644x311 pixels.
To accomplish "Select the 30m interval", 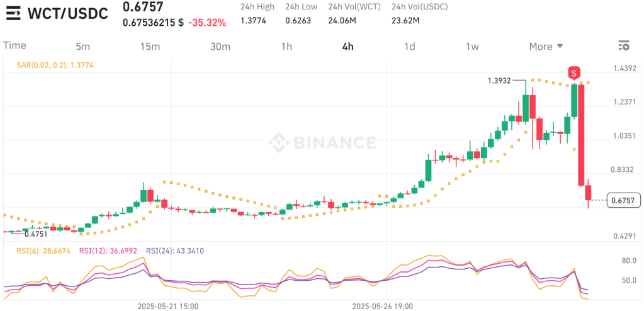I will 220,47.
